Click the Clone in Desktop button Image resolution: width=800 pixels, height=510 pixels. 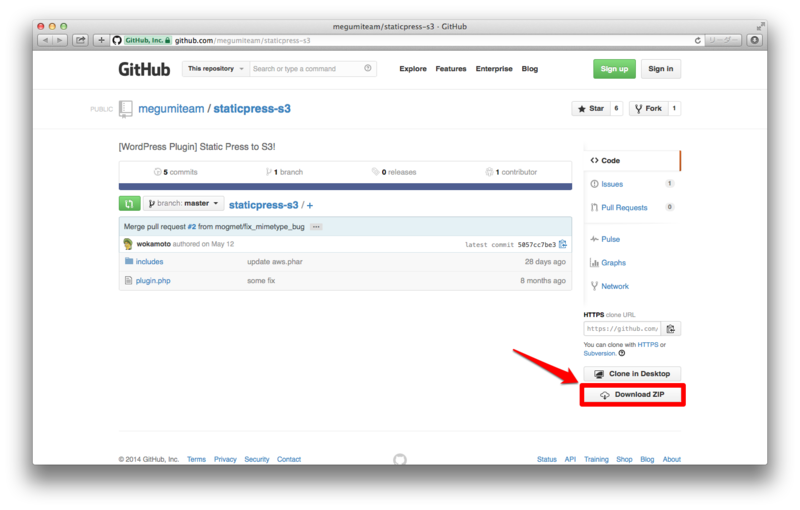[x=632, y=374]
